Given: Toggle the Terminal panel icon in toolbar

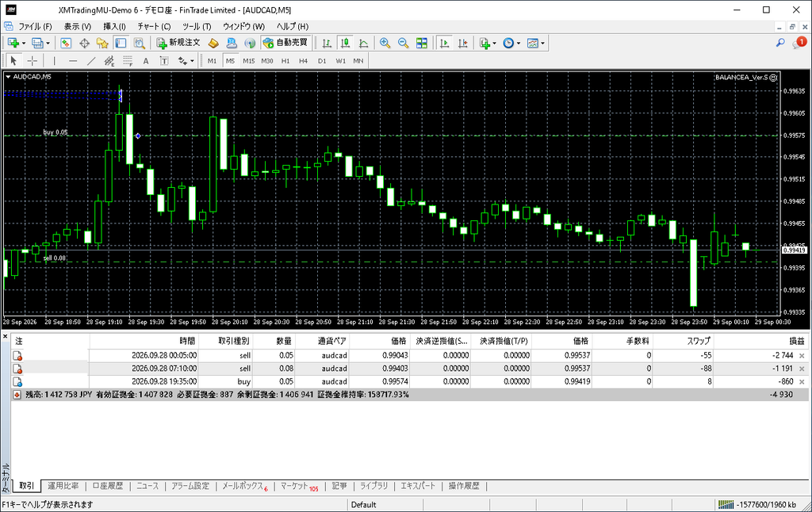Looking at the screenshot, I should tap(121, 43).
